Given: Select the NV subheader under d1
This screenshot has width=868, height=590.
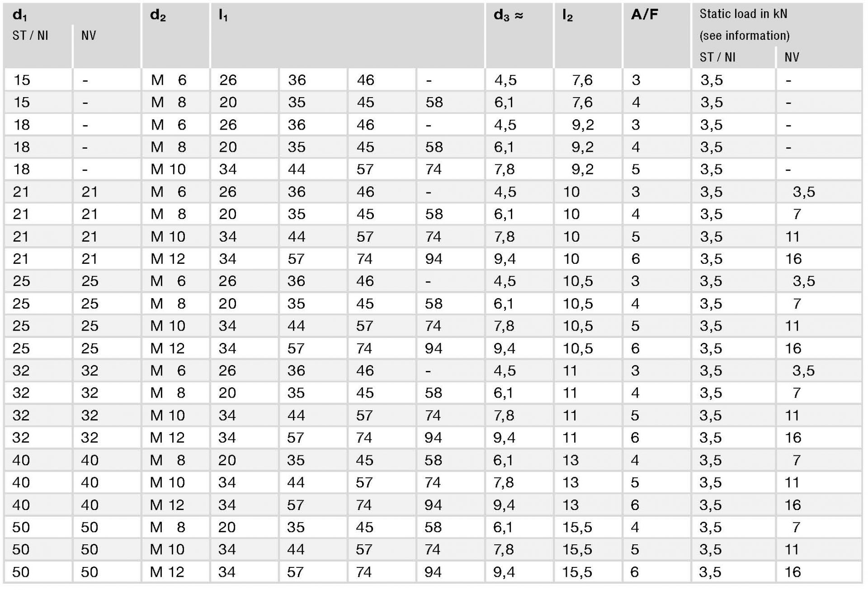Looking at the screenshot, I should [89, 36].
